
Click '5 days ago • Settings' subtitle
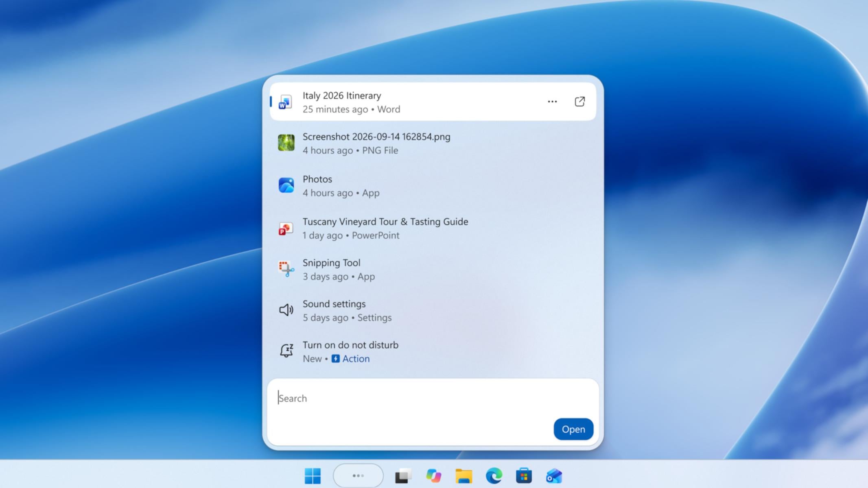(x=347, y=318)
